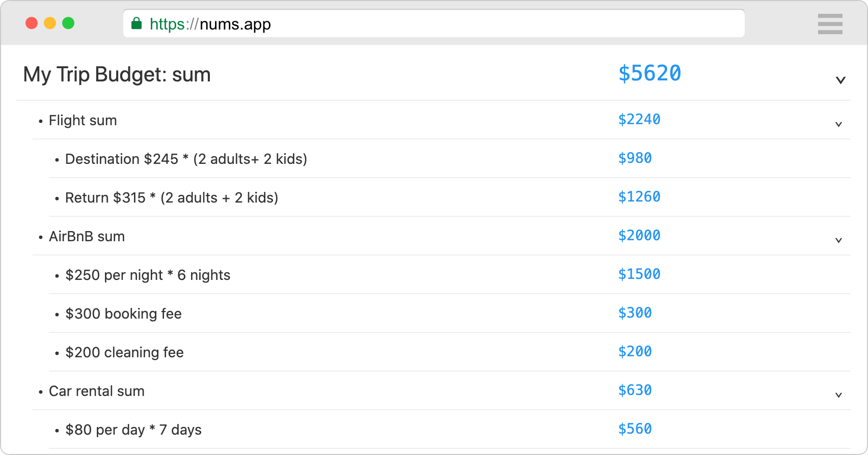The height and width of the screenshot is (455, 868).
Task: Click the bullet icon beside AirBnB sum
Action: pos(40,237)
